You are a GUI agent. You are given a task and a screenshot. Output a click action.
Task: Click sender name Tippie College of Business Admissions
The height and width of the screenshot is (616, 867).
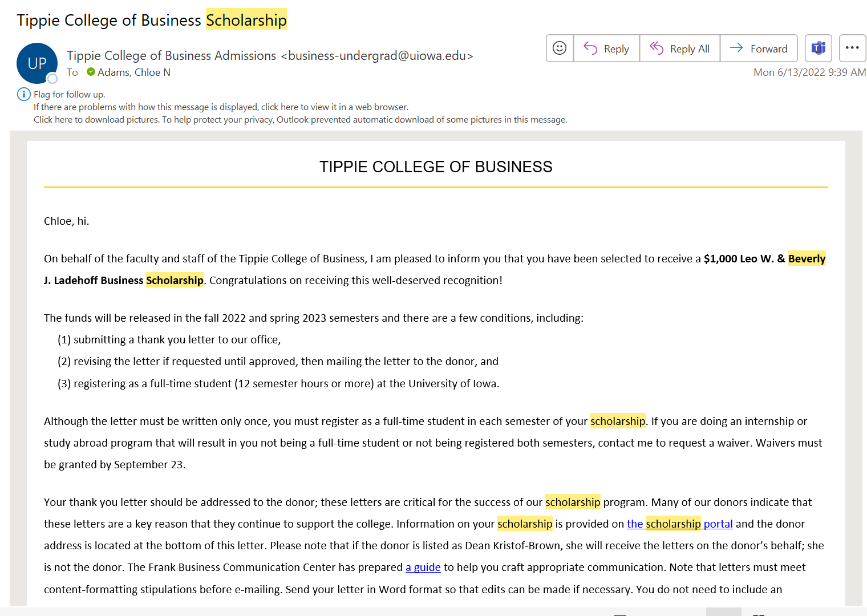click(172, 55)
